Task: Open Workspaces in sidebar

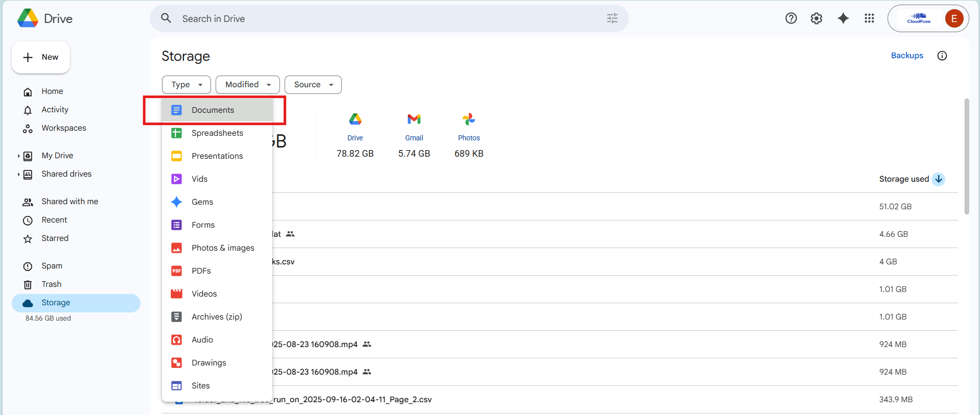Action: [76, 128]
